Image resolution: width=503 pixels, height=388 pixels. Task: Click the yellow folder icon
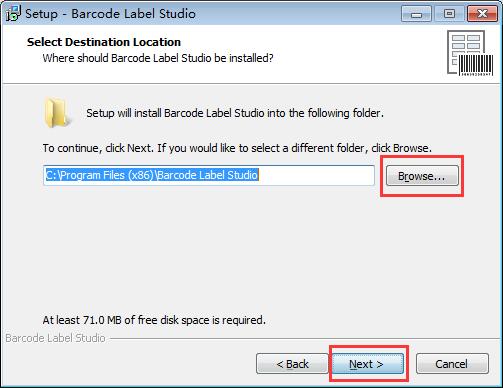click(x=57, y=113)
